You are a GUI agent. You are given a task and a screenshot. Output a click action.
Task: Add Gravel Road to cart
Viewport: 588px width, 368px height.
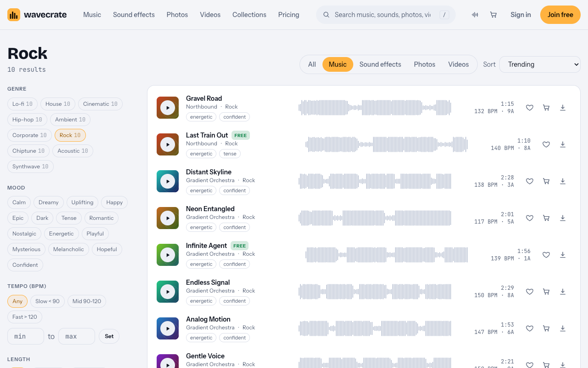click(x=546, y=108)
